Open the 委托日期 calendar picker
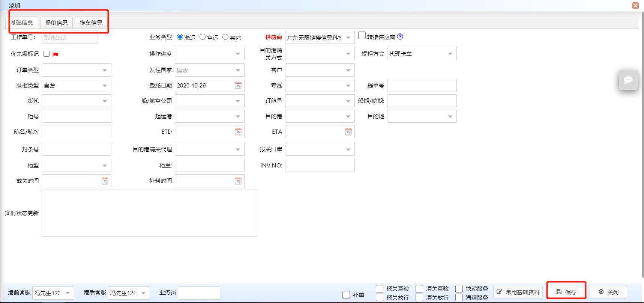 coord(238,86)
